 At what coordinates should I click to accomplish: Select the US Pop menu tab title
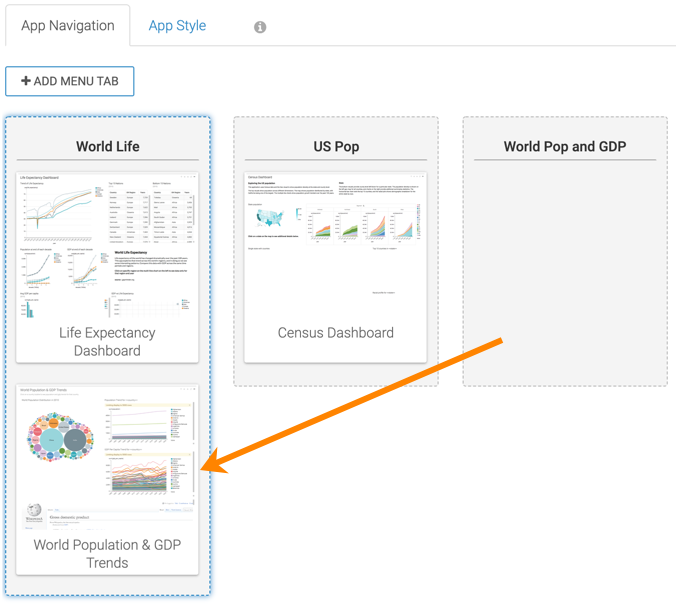click(336, 146)
